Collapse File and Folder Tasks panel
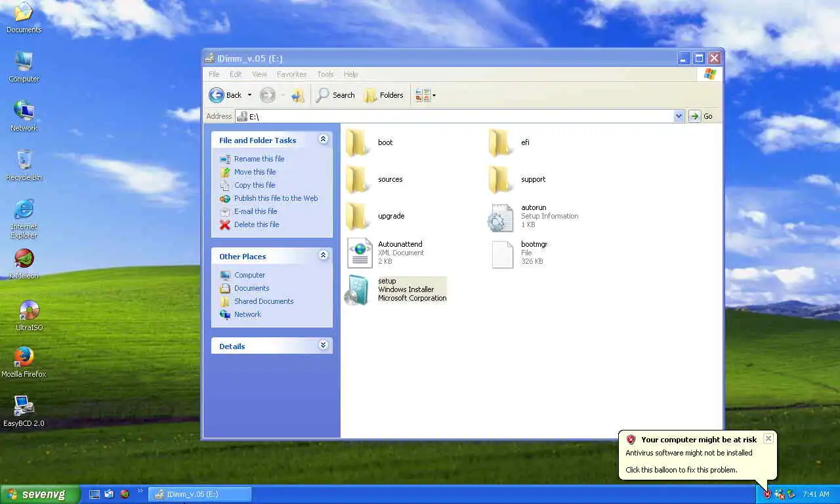This screenshot has height=504, width=840. [x=323, y=139]
